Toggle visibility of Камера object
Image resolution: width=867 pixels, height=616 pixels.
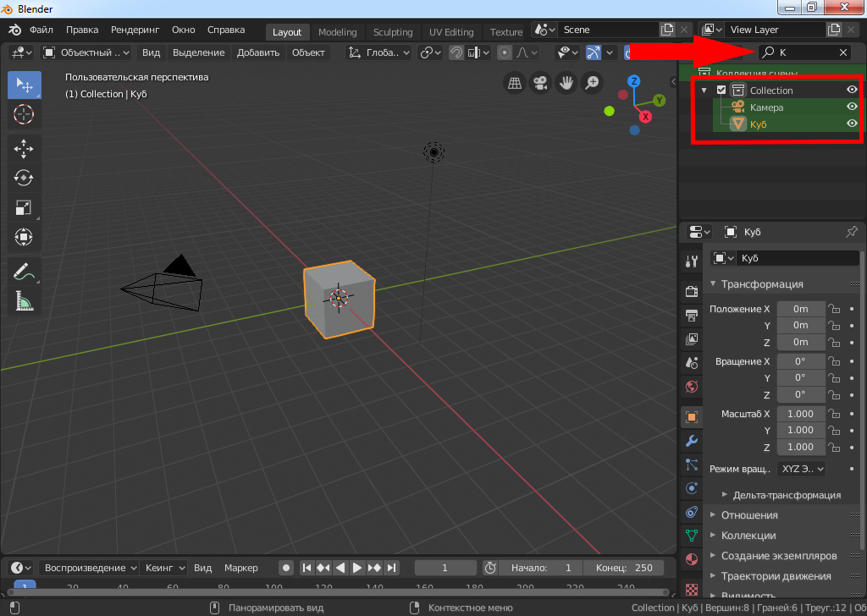point(852,107)
